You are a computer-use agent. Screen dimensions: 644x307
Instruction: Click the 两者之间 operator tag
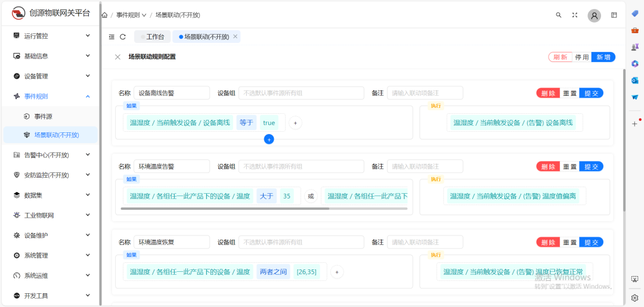[x=273, y=272]
